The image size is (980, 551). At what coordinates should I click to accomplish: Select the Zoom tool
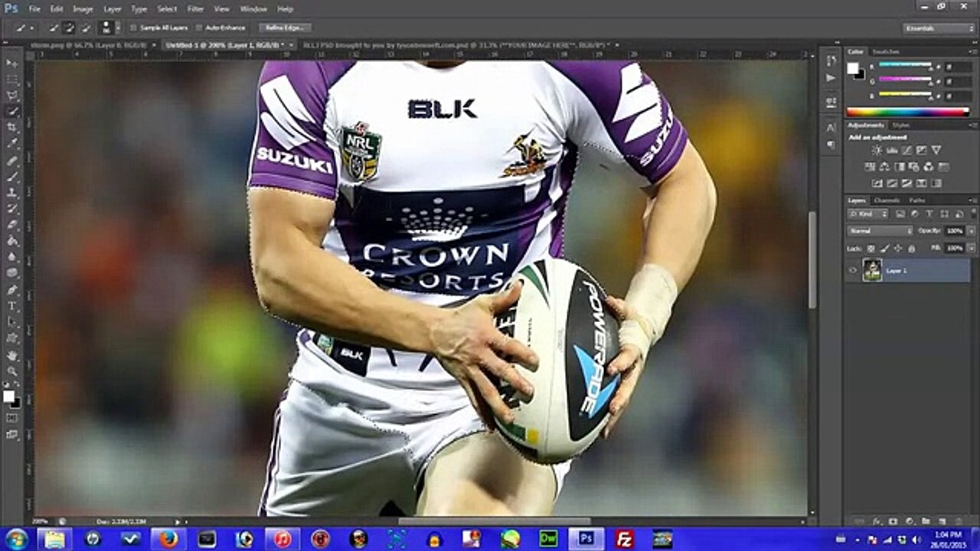[12, 371]
